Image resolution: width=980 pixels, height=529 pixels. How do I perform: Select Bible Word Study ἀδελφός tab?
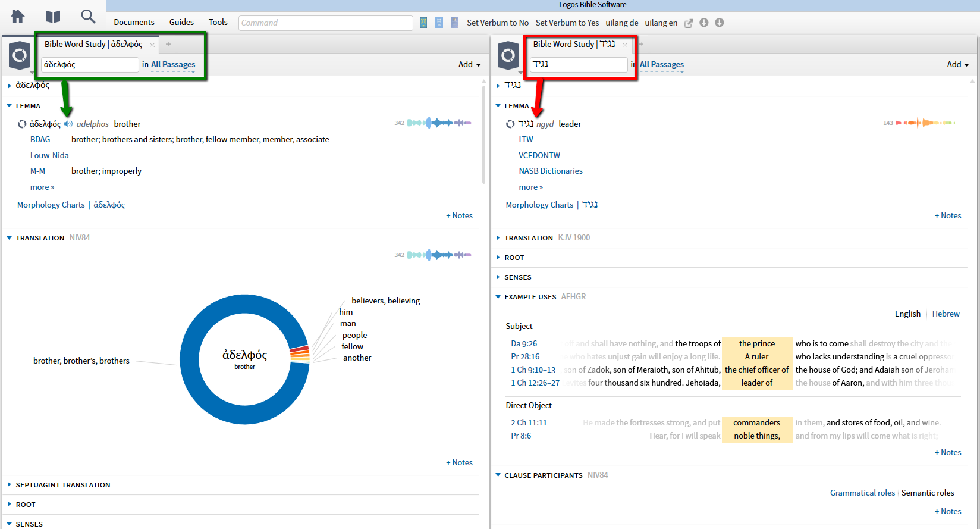click(93, 44)
